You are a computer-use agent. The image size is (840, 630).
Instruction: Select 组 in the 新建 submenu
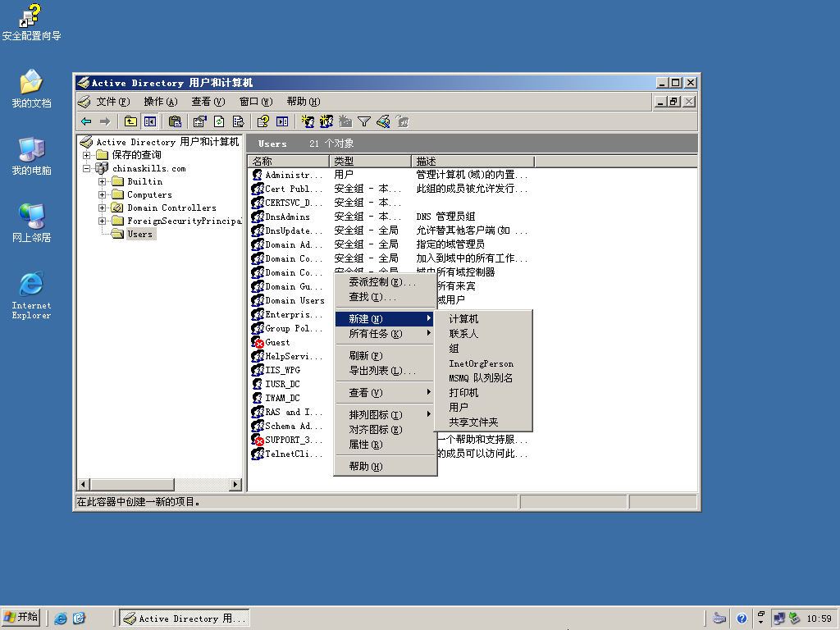pyautogui.click(x=483, y=349)
